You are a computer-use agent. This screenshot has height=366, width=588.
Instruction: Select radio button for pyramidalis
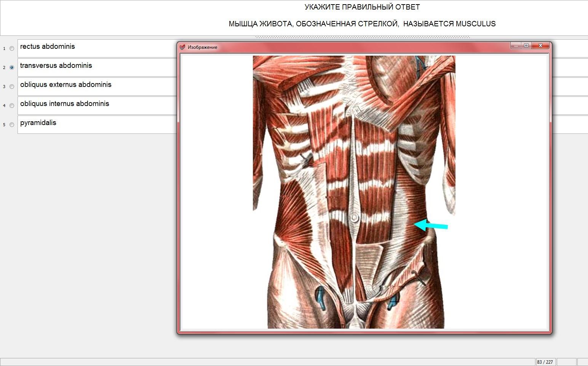pyautogui.click(x=12, y=125)
